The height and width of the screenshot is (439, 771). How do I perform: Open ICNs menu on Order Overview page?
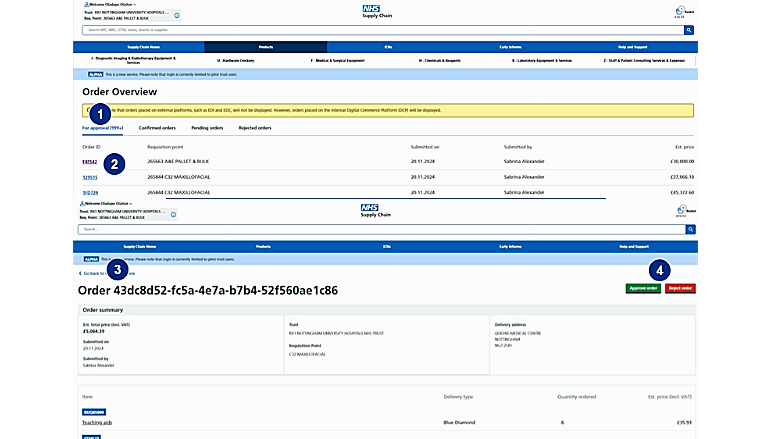[x=388, y=47]
